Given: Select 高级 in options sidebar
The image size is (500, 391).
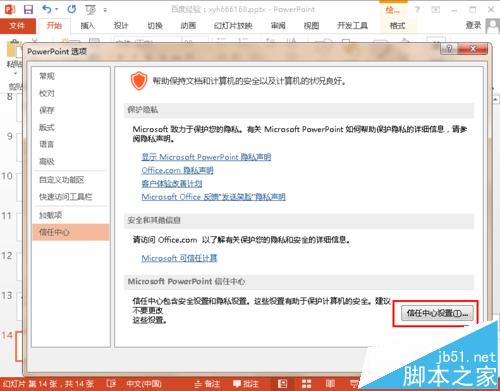Looking at the screenshot, I should click(70, 161).
